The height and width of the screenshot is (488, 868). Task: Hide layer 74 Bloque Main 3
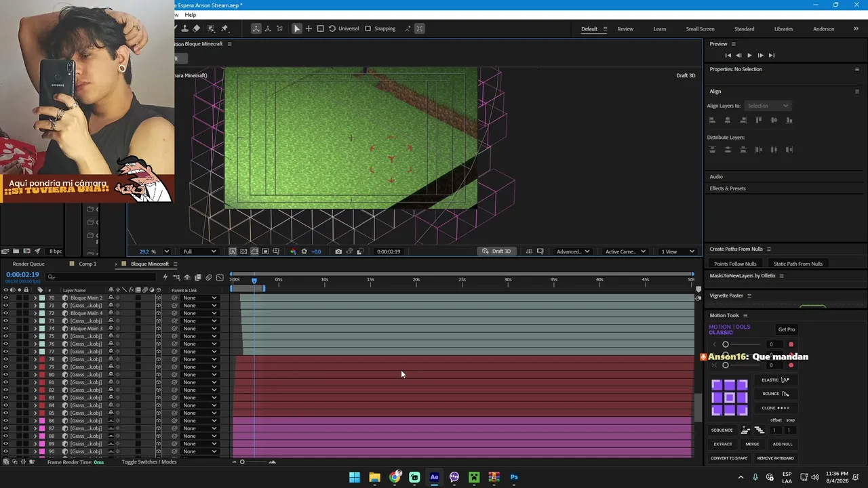(x=5, y=329)
